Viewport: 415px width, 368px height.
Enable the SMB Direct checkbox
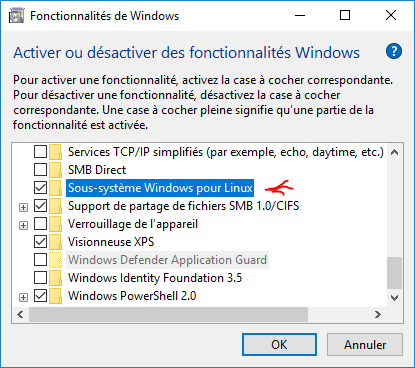click(40, 170)
